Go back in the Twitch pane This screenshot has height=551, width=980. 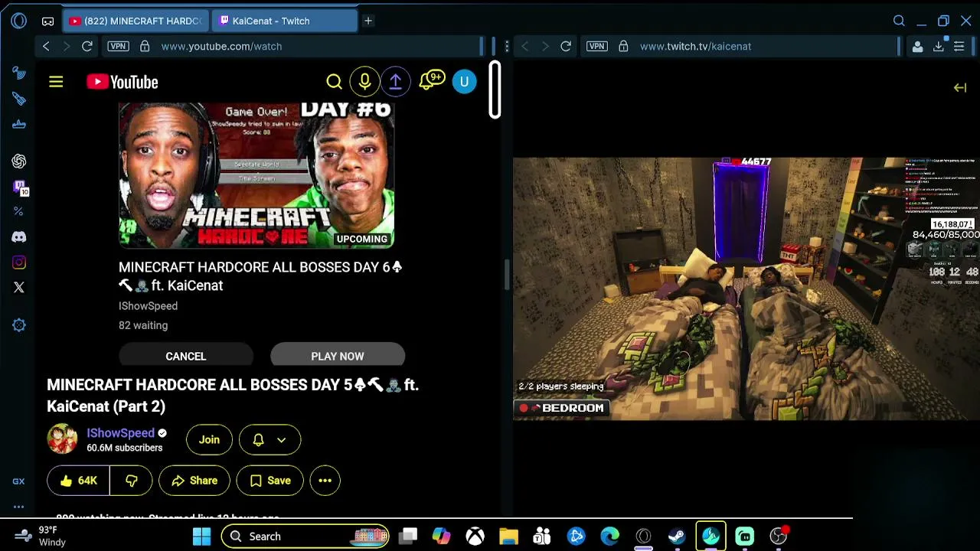point(524,46)
